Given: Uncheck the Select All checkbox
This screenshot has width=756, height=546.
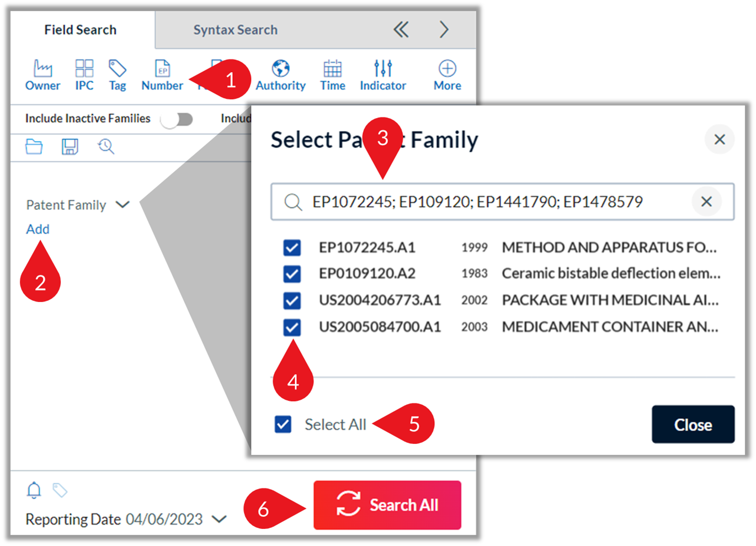Looking at the screenshot, I should 283,424.
